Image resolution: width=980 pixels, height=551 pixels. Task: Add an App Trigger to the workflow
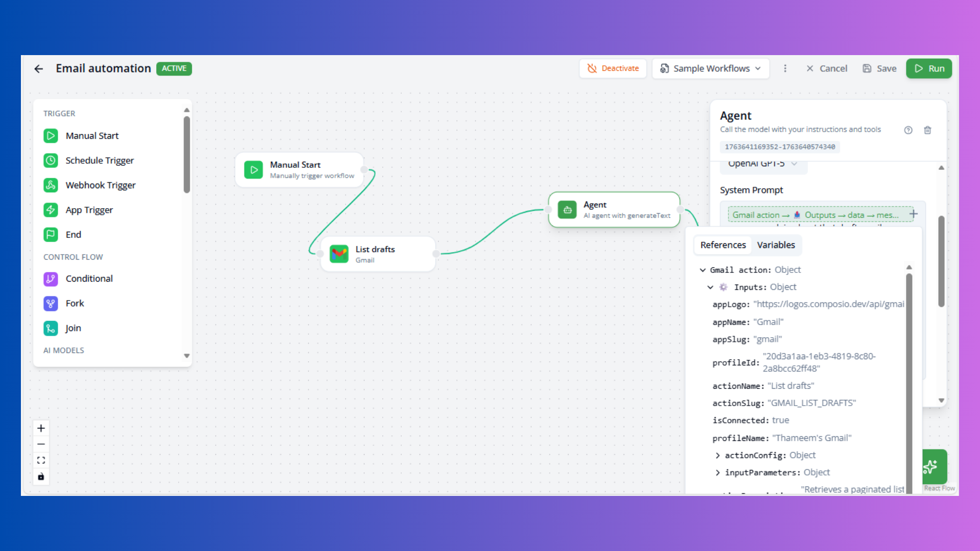tap(89, 210)
